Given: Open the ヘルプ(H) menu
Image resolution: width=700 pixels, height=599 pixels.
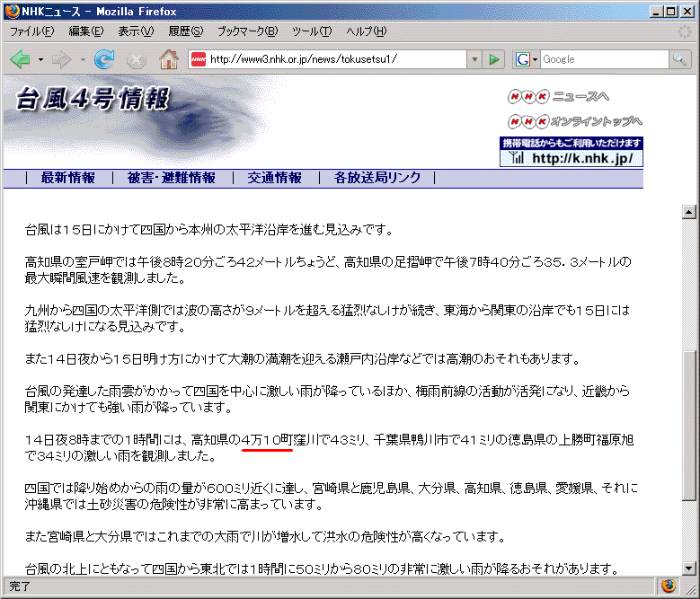Looking at the screenshot, I should point(367,31).
